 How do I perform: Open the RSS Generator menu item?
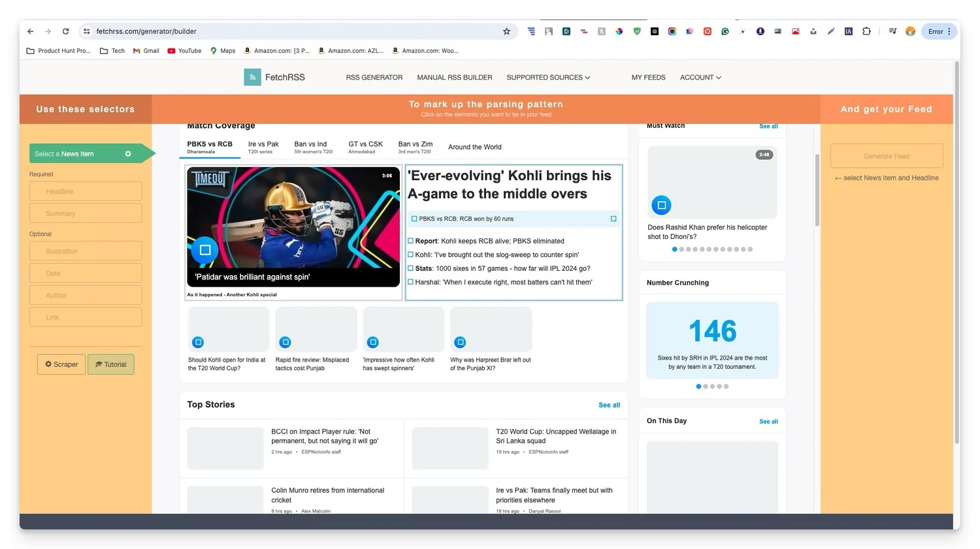[374, 78]
